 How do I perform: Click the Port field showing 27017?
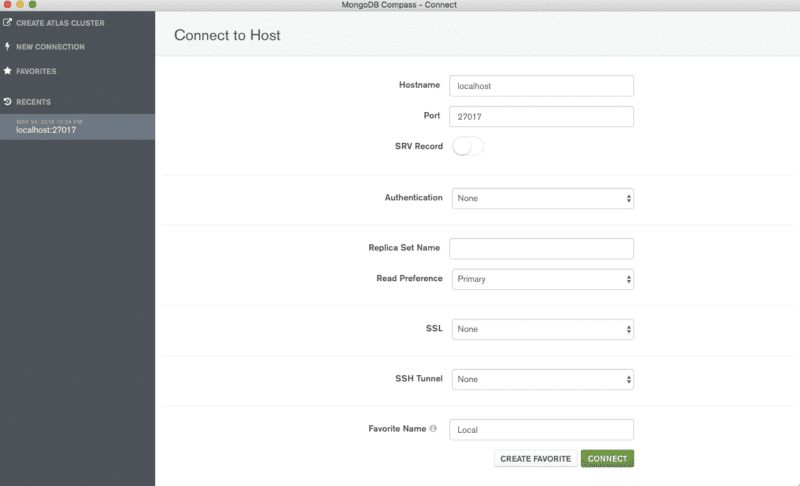tap(541, 116)
